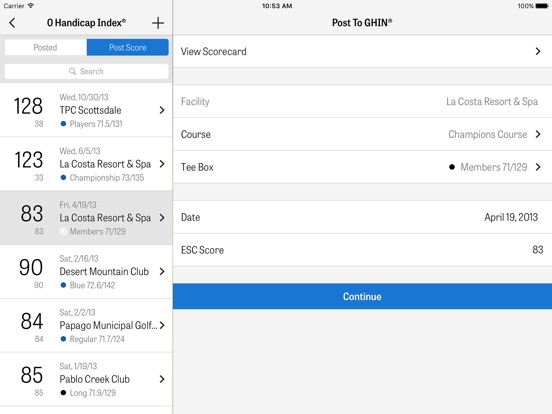The width and height of the screenshot is (552, 414).
Task: Click the search magnifier icon
Action: point(73,71)
